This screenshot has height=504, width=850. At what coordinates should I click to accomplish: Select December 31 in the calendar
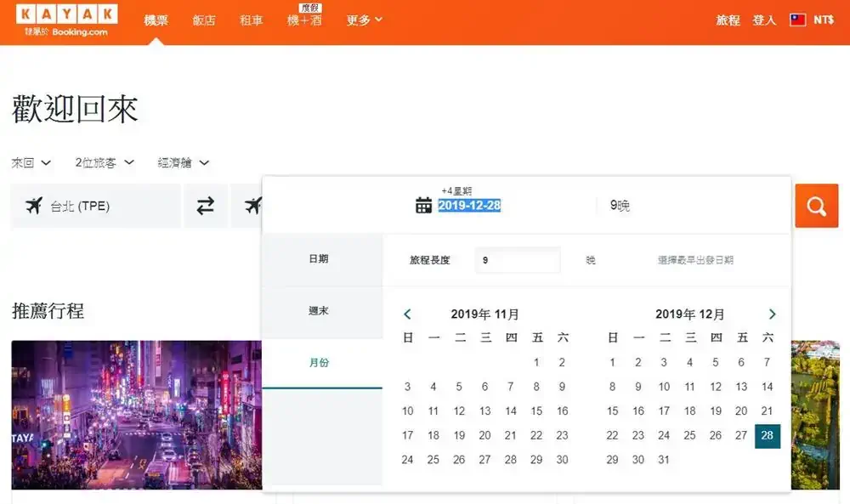[x=664, y=460]
